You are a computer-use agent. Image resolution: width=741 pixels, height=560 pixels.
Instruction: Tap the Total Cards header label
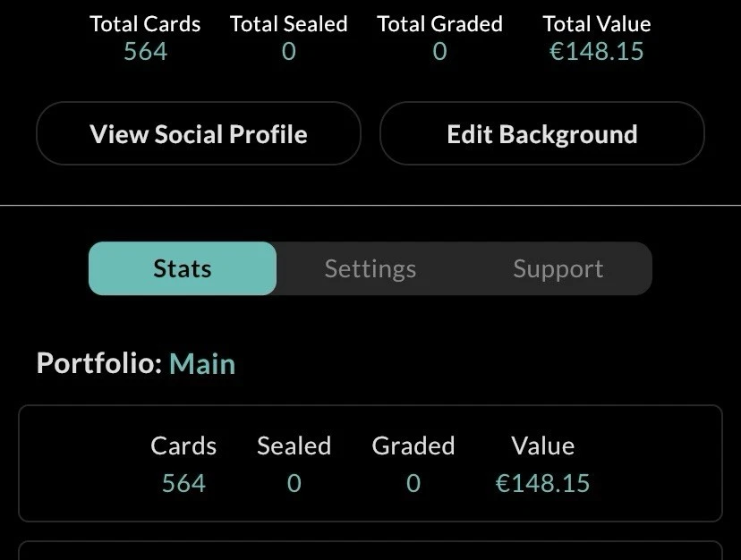tap(145, 24)
